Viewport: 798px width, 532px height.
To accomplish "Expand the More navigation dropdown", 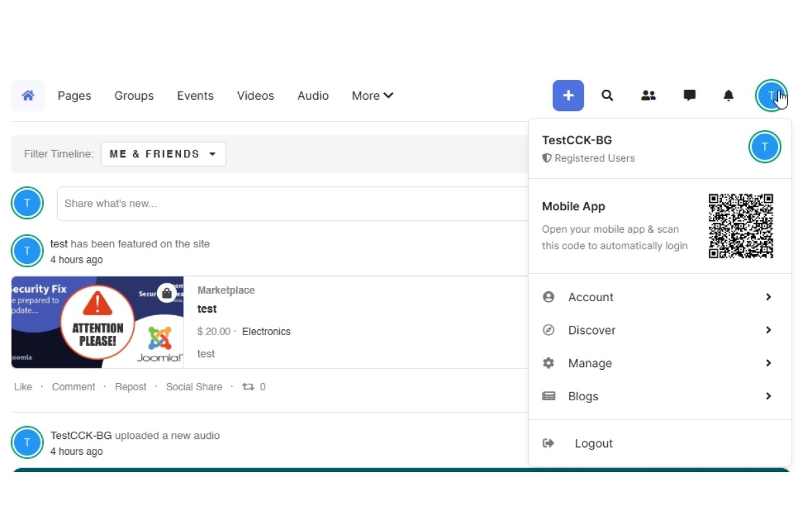I will 372,96.
